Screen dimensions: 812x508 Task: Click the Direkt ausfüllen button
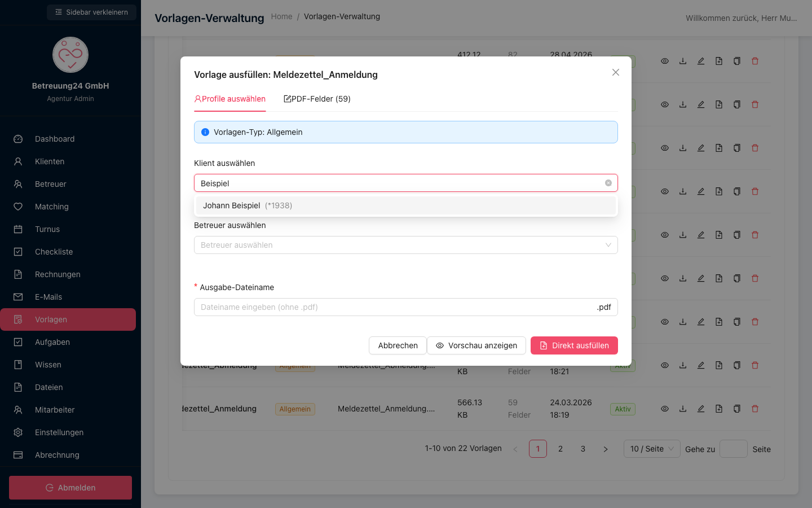pyautogui.click(x=574, y=345)
